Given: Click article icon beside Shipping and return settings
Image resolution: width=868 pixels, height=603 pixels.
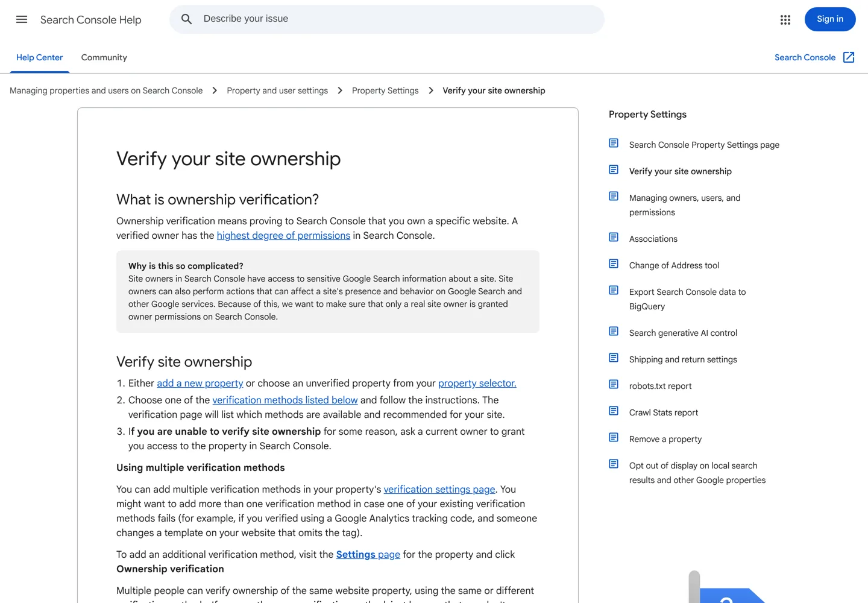Looking at the screenshot, I should (614, 358).
